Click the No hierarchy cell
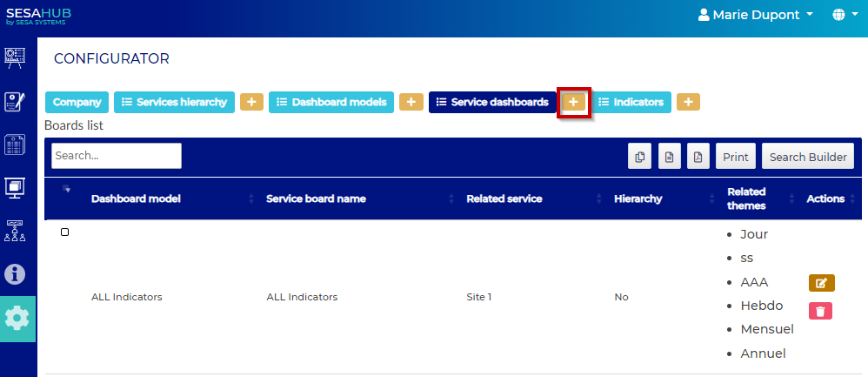 coord(621,297)
